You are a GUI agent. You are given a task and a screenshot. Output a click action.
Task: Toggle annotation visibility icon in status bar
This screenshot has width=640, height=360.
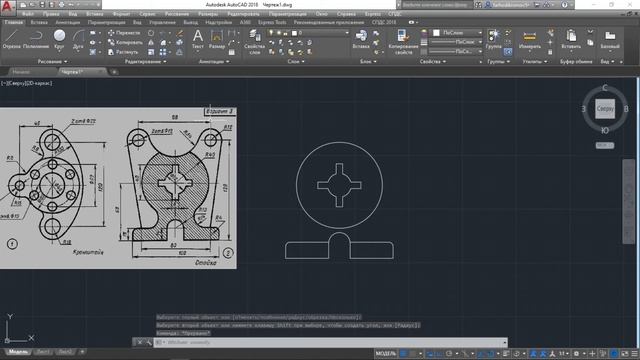[x=533, y=353]
